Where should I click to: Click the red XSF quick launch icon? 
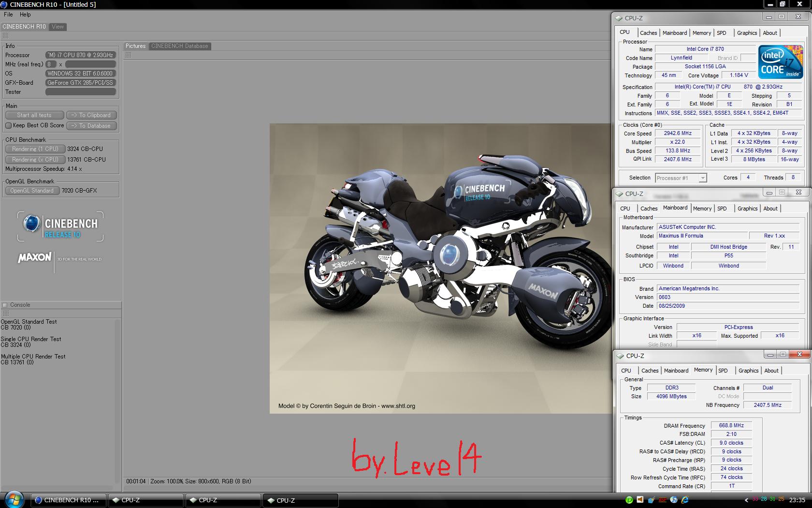click(663, 500)
